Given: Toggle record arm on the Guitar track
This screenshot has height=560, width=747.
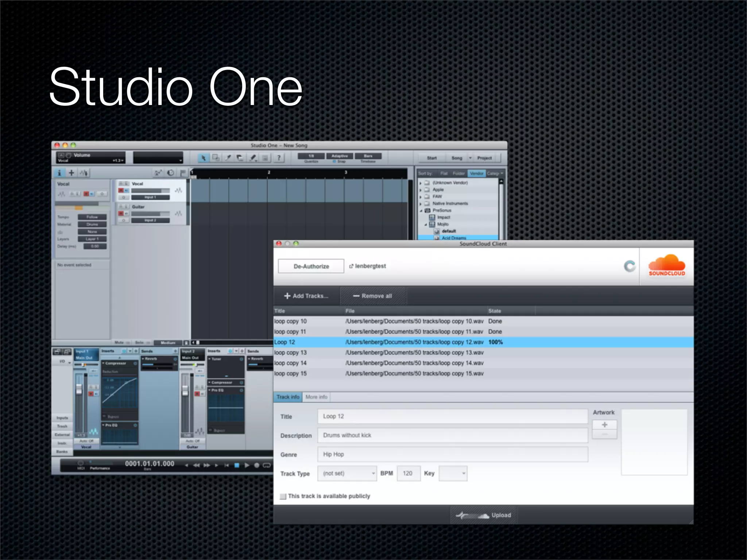Looking at the screenshot, I should click(x=121, y=213).
